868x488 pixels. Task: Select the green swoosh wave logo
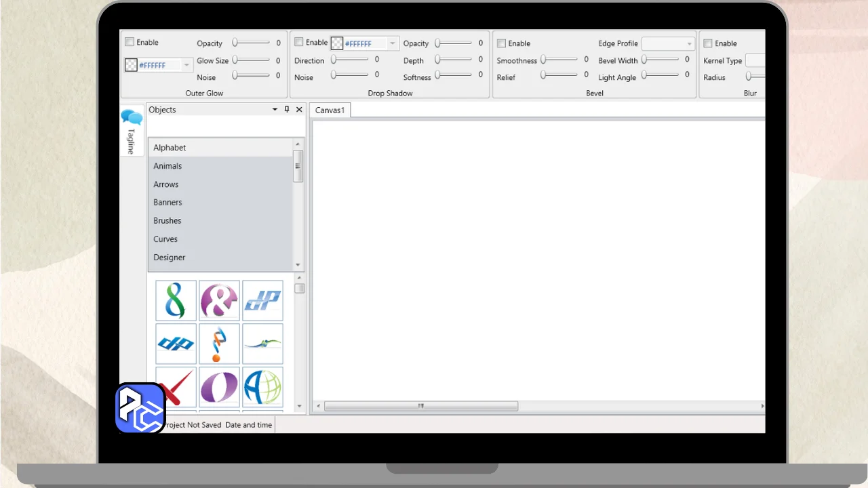coord(262,344)
